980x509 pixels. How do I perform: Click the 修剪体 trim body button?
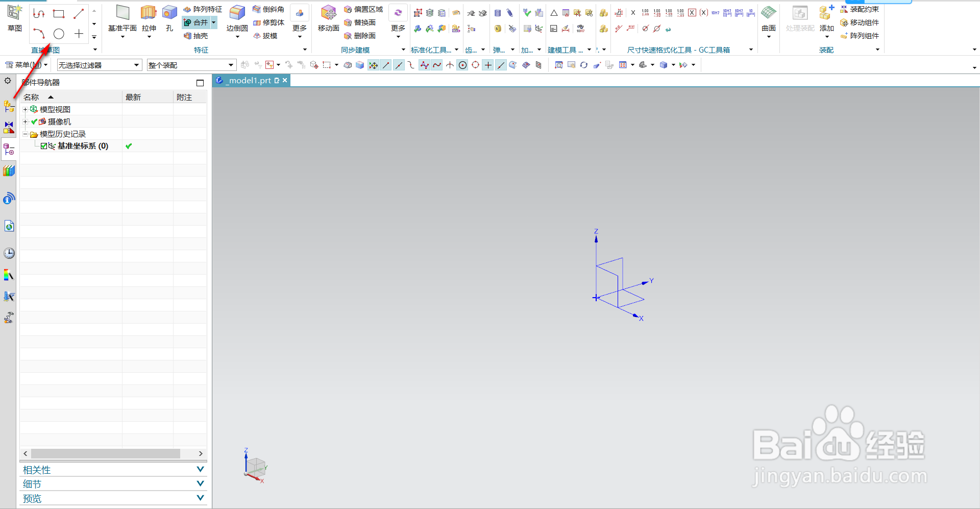point(268,22)
